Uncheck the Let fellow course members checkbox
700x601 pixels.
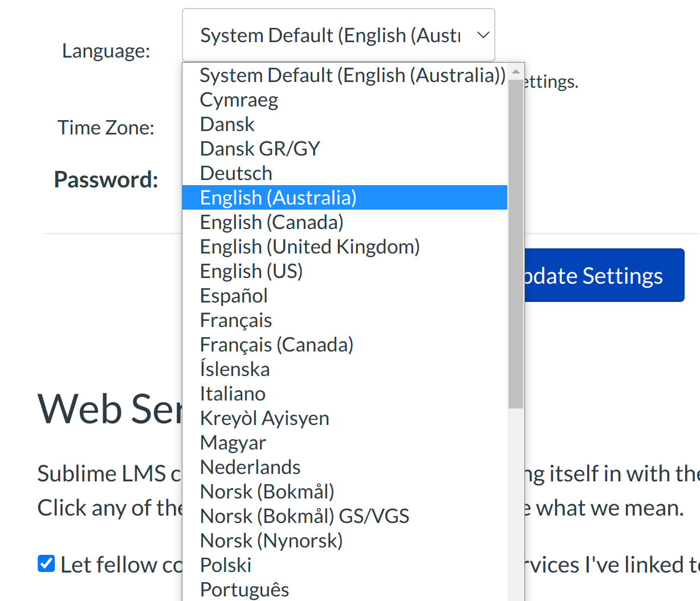coord(46,564)
